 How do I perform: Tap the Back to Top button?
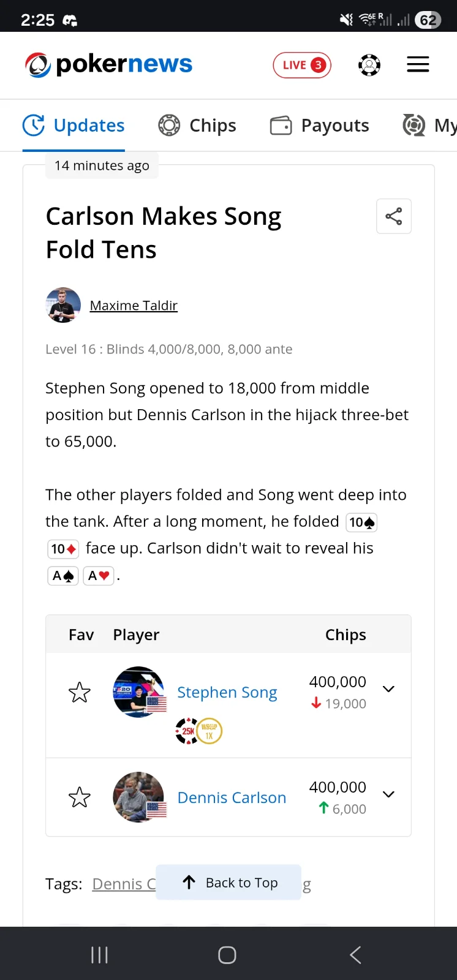point(228,882)
